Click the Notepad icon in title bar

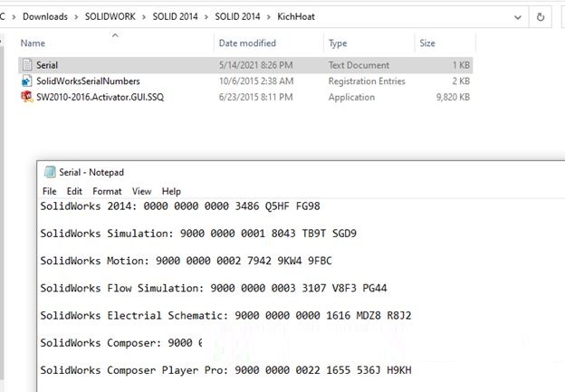click(50, 172)
